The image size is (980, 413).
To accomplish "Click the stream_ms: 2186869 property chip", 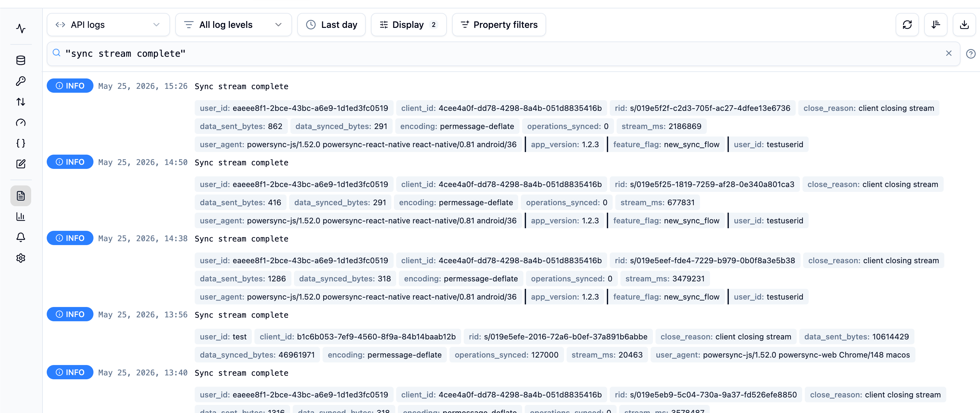I will pos(661,126).
